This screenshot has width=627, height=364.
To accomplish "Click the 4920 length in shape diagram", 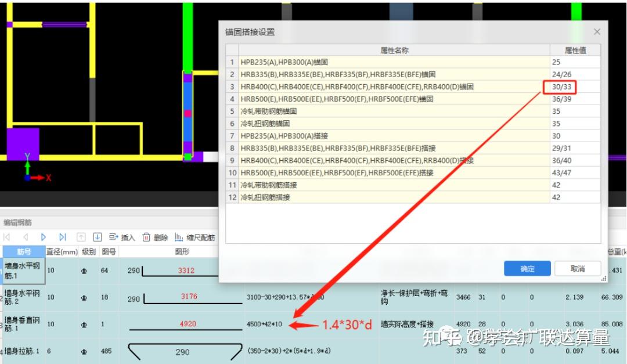I will [x=188, y=324].
